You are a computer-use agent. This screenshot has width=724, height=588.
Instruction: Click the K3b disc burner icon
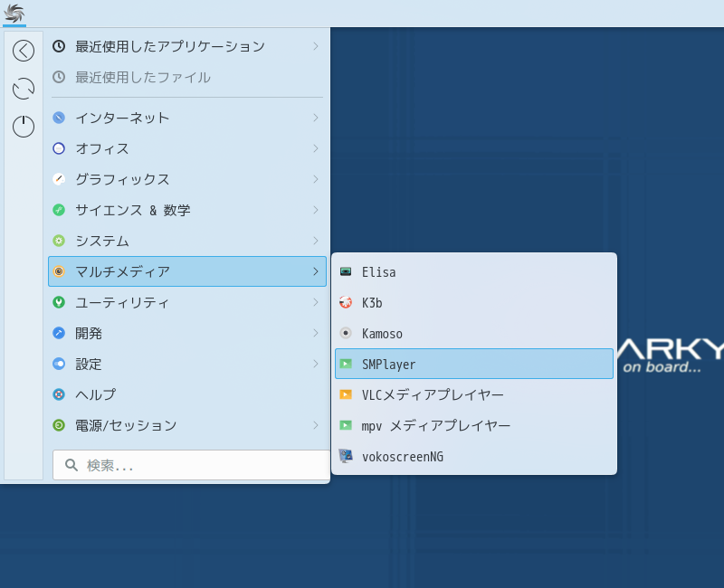(346, 302)
